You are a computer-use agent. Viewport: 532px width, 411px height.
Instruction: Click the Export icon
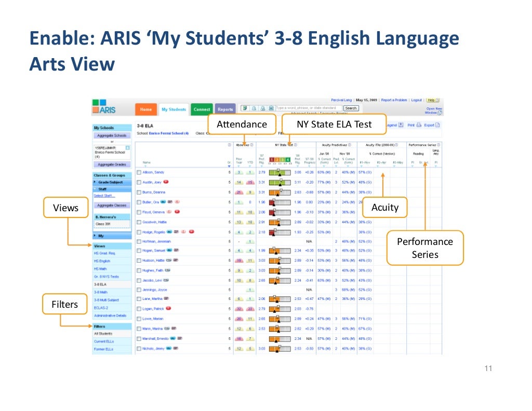tap(437, 125)
